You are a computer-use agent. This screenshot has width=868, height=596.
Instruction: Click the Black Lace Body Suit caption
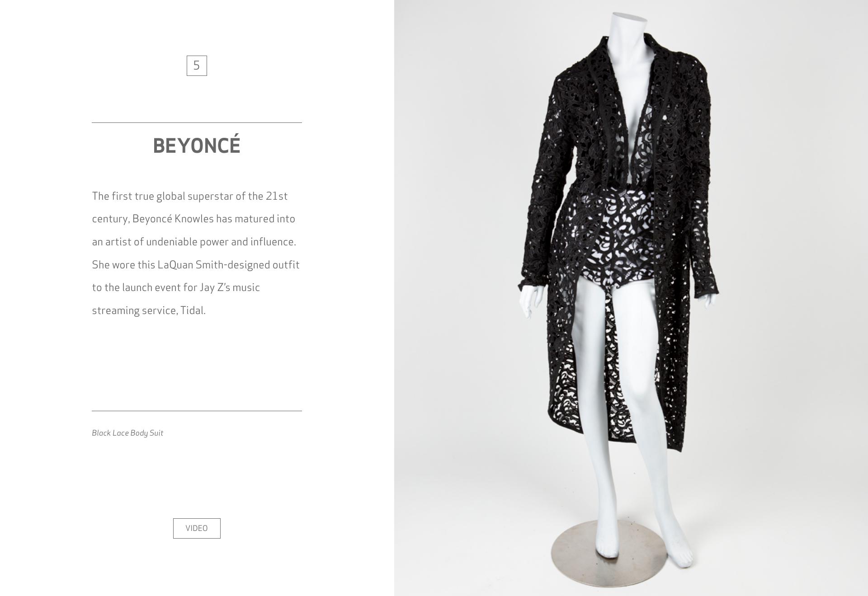[127, 433]
